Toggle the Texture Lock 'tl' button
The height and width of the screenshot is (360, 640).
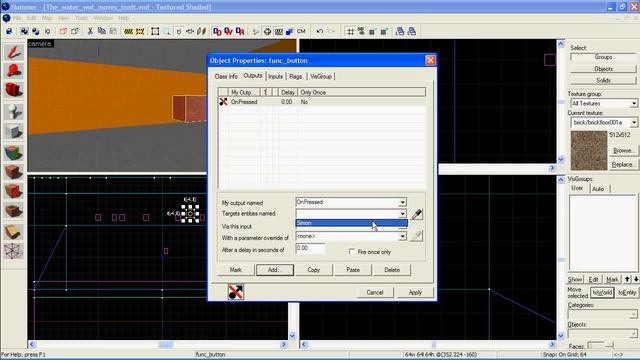(x=179, y=31)
